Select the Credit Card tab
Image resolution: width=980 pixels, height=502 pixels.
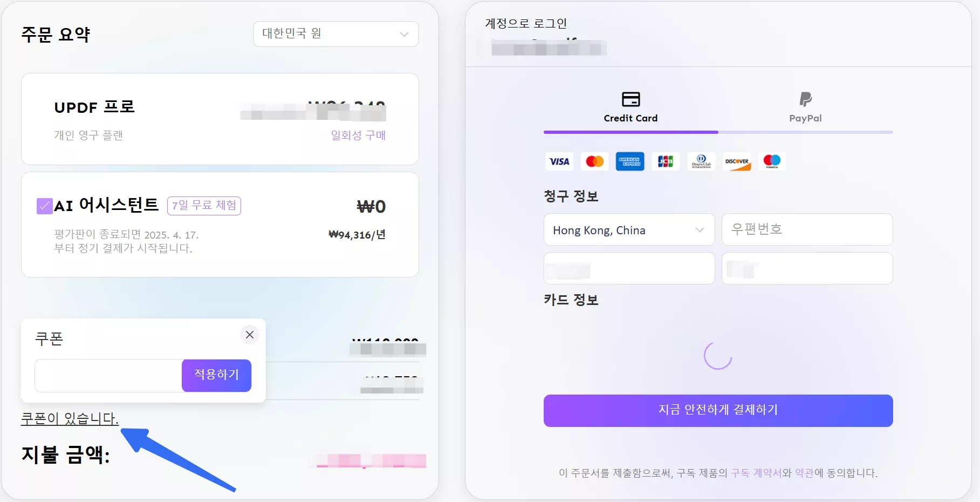pyautogui.click(x=631, y=108)
